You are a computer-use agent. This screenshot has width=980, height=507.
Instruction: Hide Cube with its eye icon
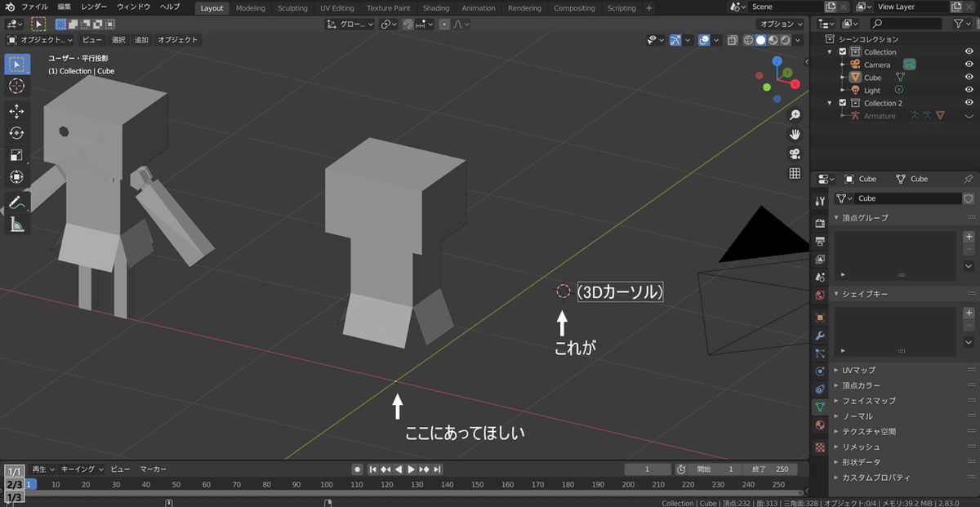click(969, 78)
